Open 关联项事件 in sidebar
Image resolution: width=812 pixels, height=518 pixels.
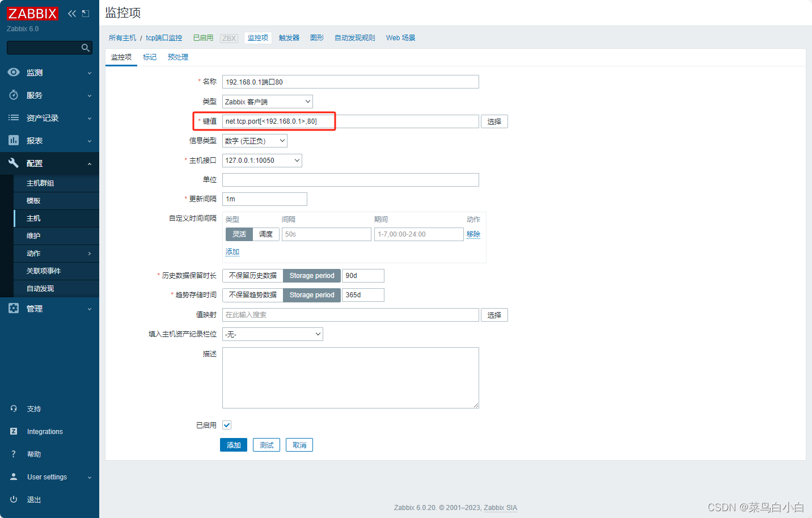tap(56, 271)
